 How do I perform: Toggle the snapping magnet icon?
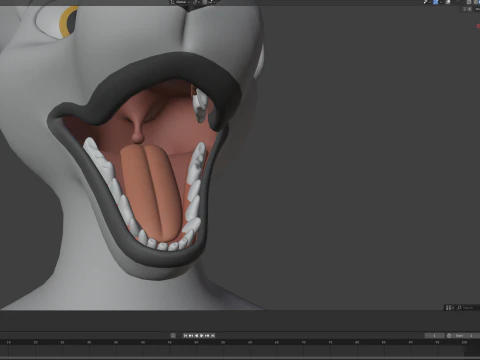pos(204,2)
